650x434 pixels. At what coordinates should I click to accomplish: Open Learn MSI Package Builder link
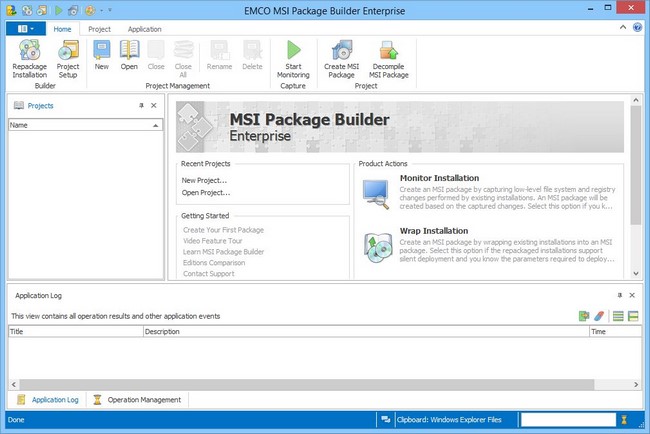(x=223, y=252)
